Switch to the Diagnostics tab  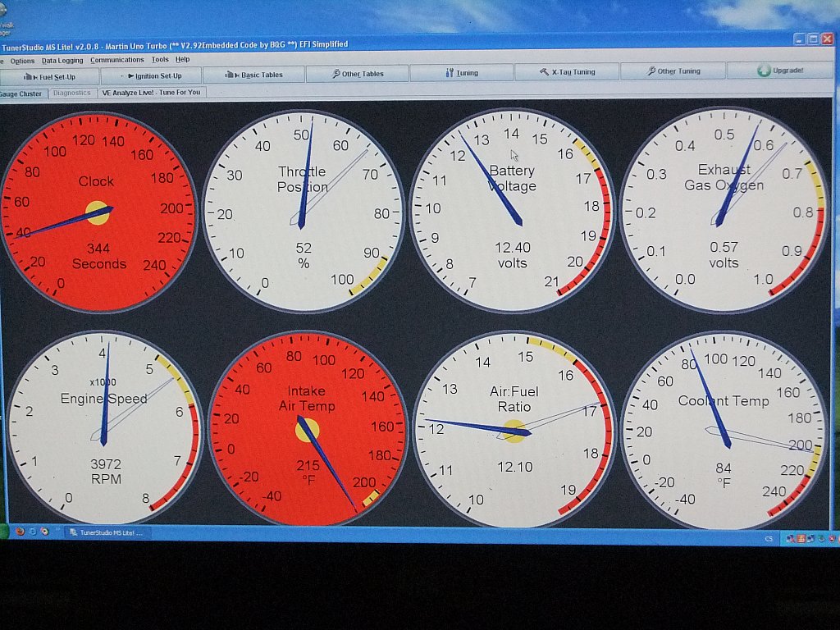(72, 93)
